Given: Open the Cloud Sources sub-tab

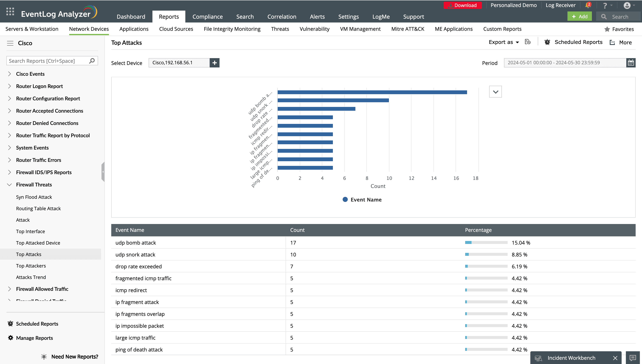Looking at the screenshot, I should pos(176,29).
